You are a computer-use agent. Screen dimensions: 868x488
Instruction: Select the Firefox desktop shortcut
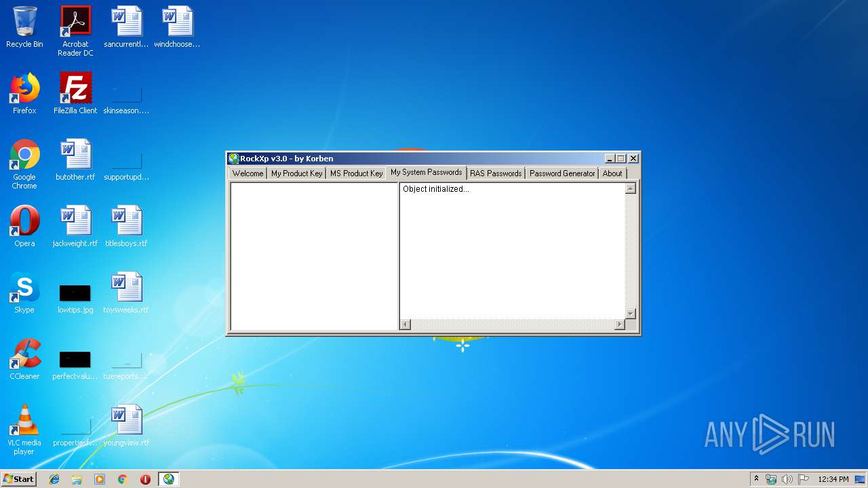24,94
